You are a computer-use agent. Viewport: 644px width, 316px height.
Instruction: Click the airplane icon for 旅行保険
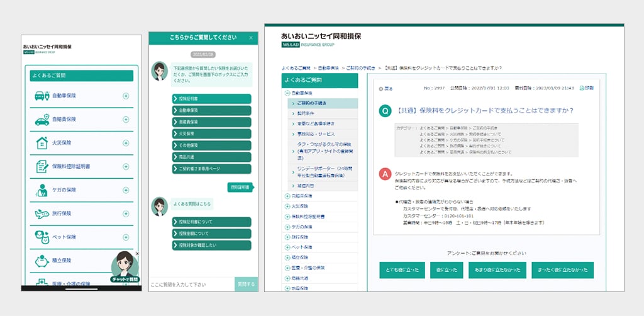point(42,213)
